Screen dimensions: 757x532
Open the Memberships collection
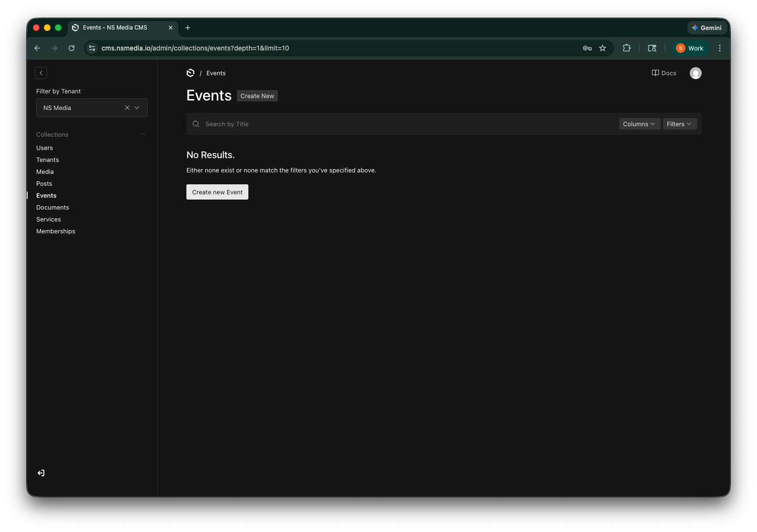[56, 231]
